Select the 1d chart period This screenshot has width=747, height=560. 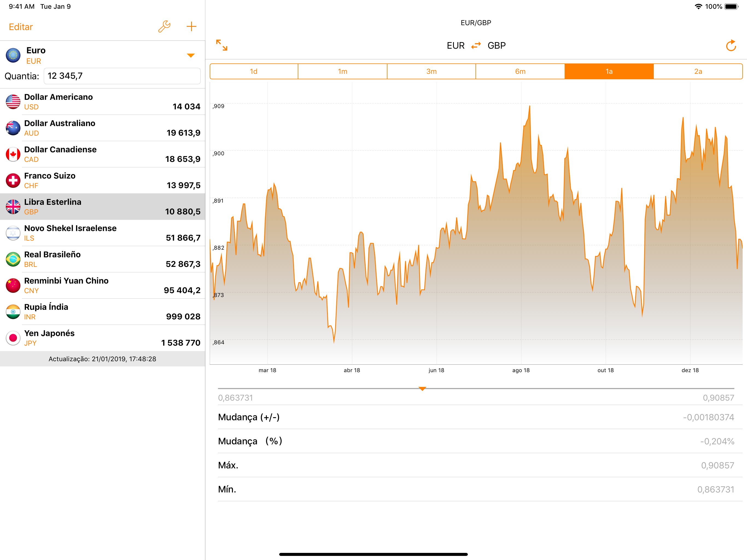click(x=254, y=72)
